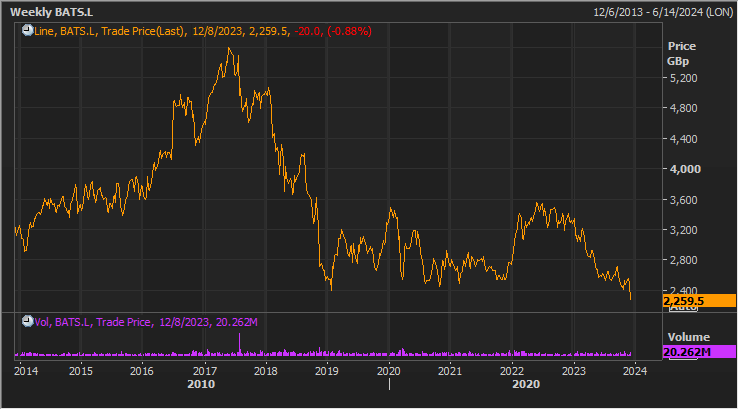Click the 2014 year label on time axis
Viewport: 740px width, 411px height.
pyautogui.click(x=26, y=371)
